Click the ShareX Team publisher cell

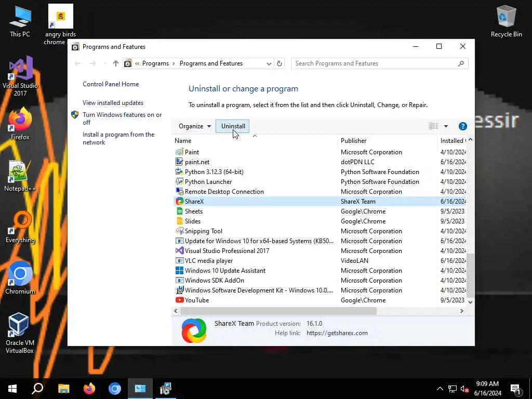[x=358, y=201]
